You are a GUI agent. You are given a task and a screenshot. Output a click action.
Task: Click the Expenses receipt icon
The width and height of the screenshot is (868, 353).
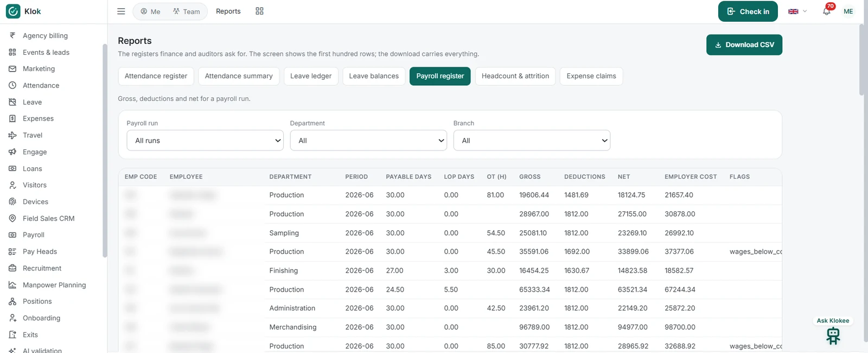point(12,118)
